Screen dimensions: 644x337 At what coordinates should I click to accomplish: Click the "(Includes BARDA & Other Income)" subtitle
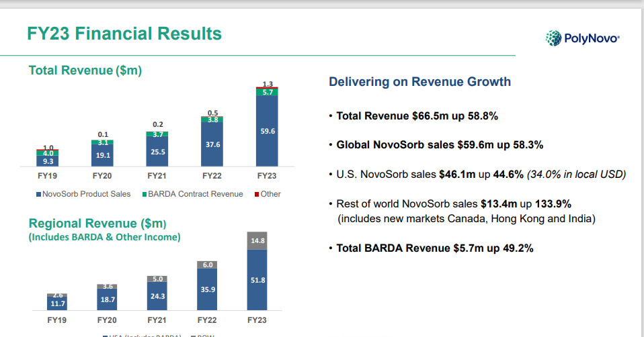pyautogui.click(x=104, y=237)
